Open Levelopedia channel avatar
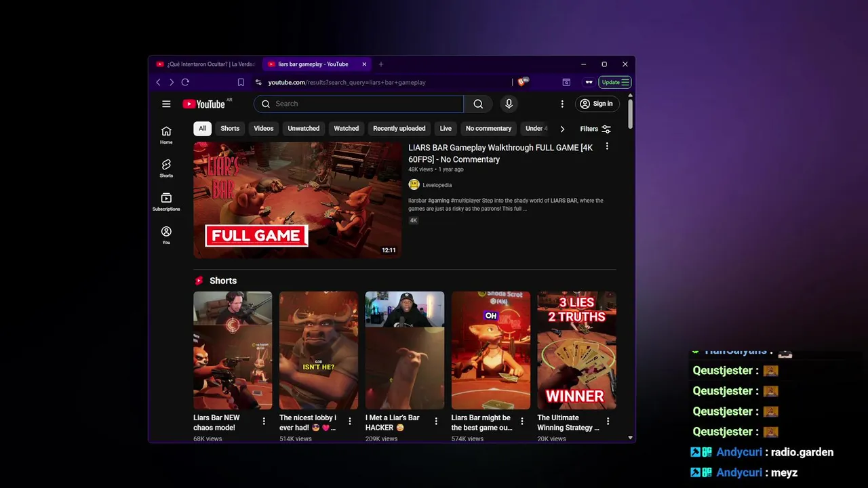This screenshot has width=868, height=488. [414, 184]
